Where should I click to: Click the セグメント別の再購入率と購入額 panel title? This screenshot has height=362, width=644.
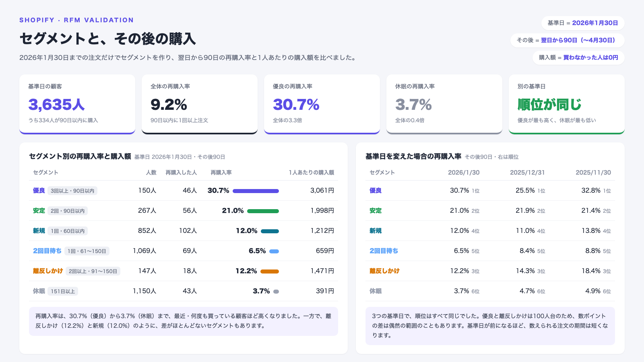[80, 156]
